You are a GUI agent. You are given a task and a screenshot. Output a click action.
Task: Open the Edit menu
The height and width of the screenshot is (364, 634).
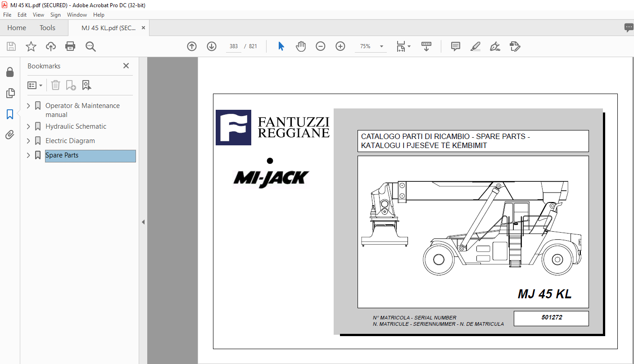click(x=22, y=15)
